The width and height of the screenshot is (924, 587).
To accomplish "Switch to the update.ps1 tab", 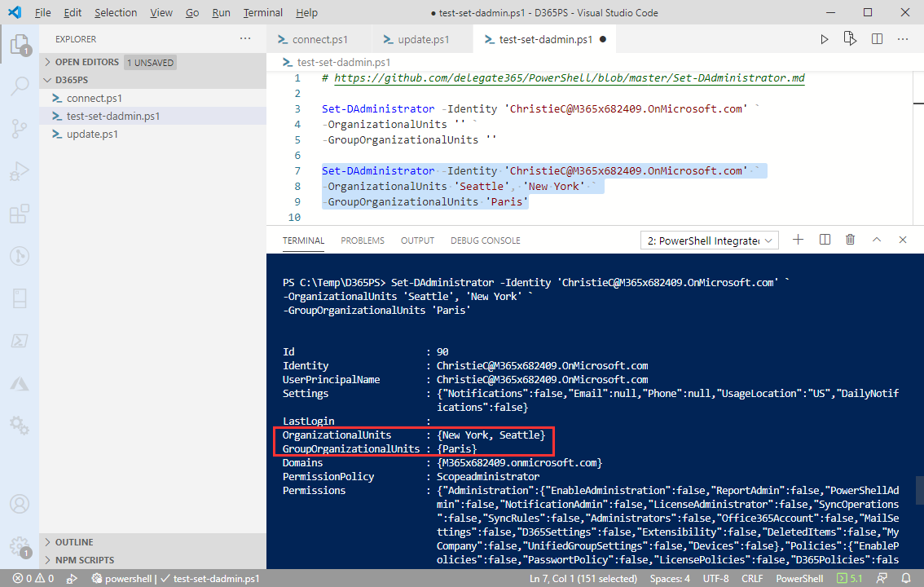I will [423, 39].
